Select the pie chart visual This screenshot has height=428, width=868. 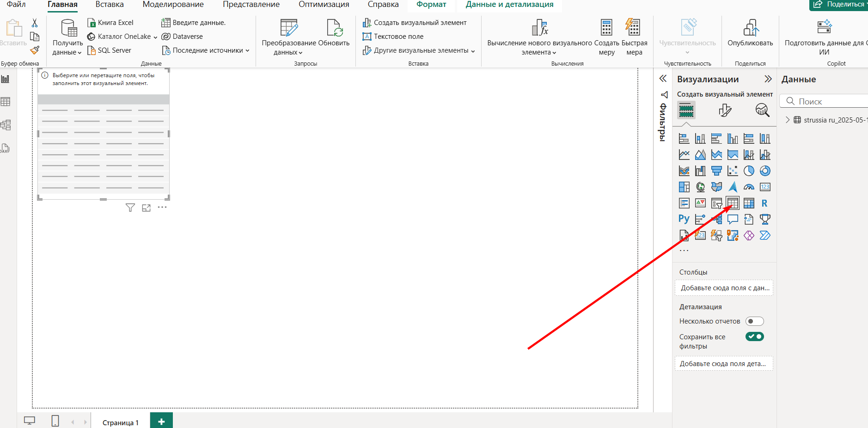tap(749, 171)
